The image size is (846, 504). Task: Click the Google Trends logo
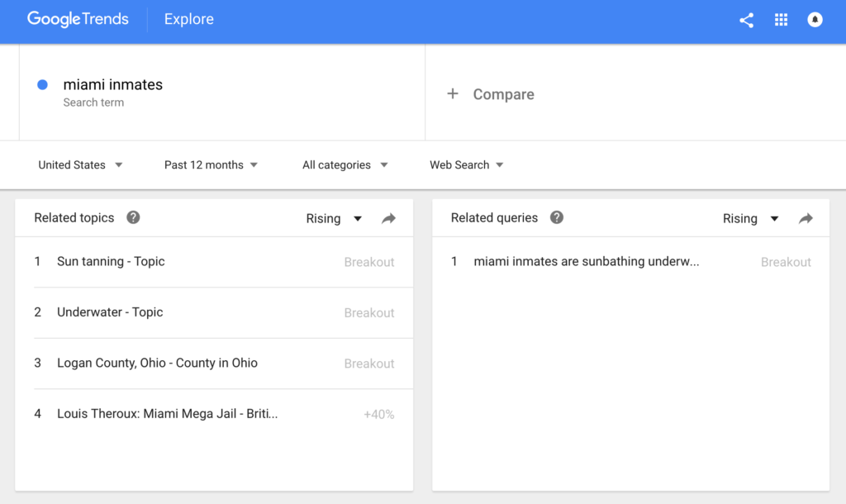[x=78, y=19]
